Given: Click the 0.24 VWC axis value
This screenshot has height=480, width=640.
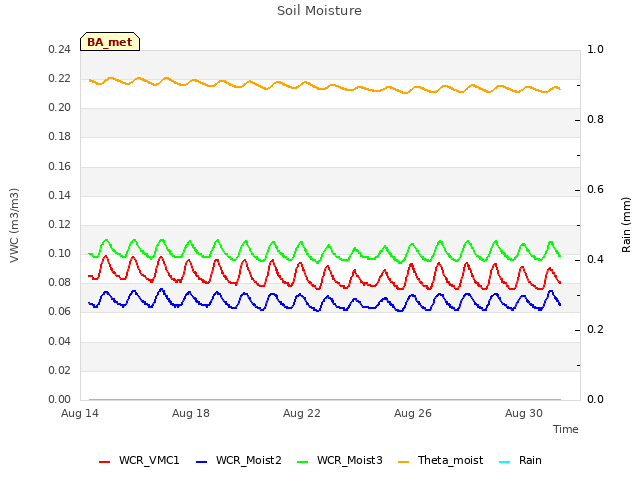Looking at the screenshot, I should point(60,50).
